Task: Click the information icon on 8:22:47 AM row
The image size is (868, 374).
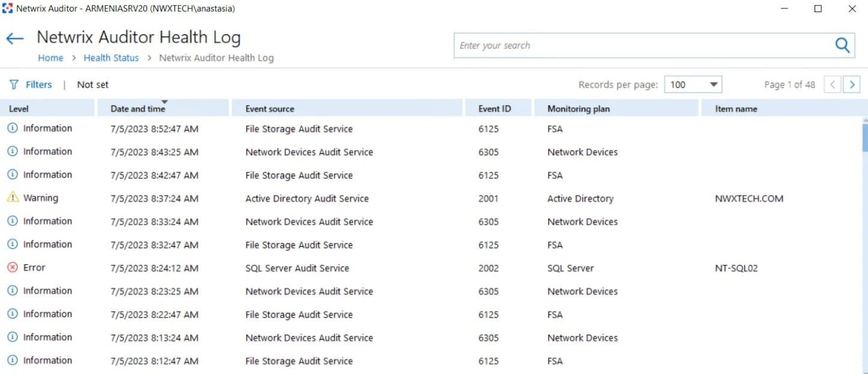Action: click(13, 313)
